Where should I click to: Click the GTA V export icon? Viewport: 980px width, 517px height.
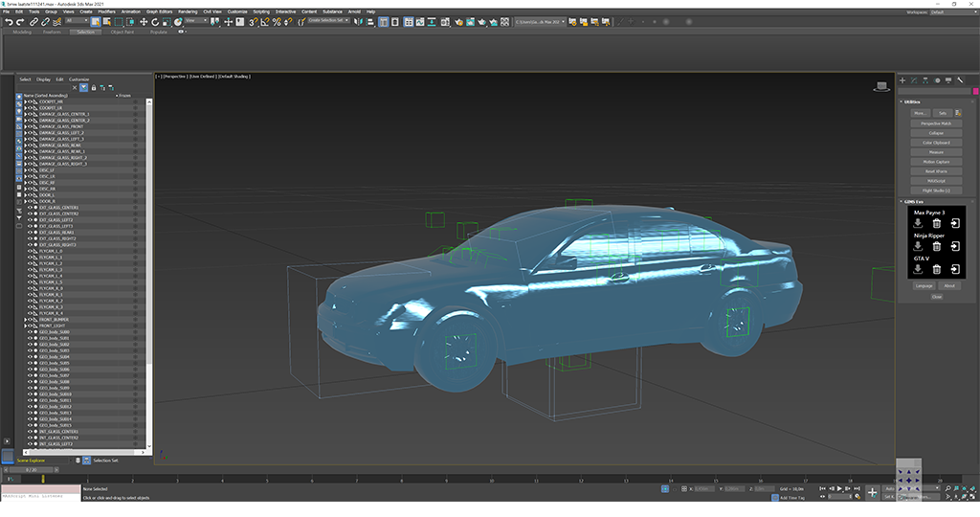pos(955,269)
